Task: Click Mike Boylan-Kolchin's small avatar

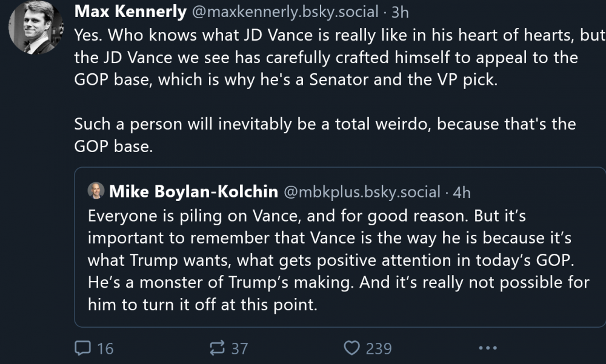Action: tap(96, 191)
